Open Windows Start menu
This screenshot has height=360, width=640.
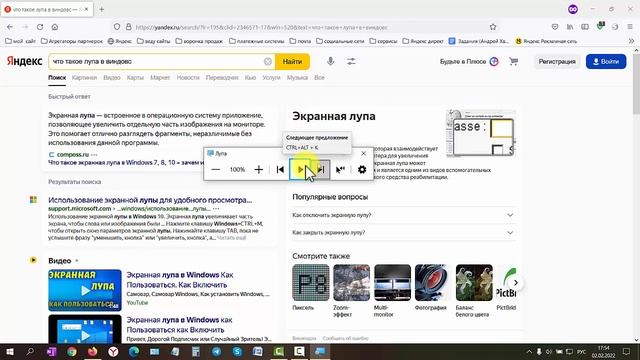pos(10,351)
